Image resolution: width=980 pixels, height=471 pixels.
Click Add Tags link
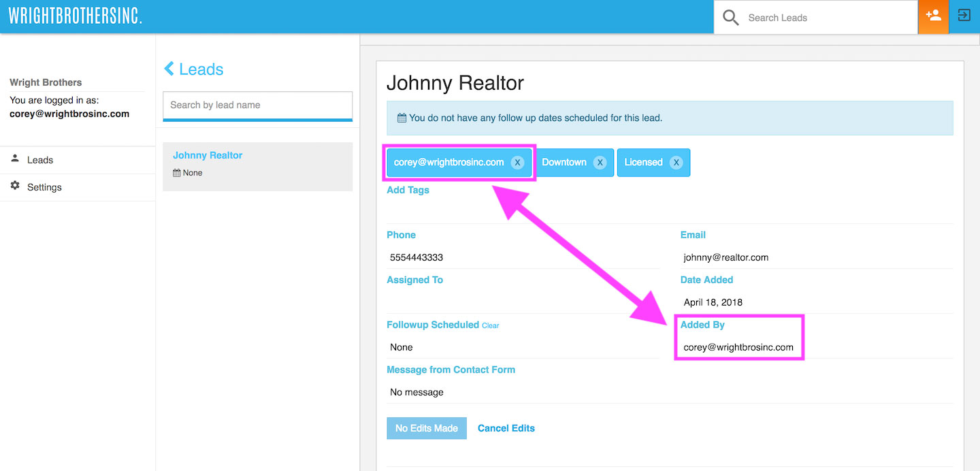click(x=408, y=190)
